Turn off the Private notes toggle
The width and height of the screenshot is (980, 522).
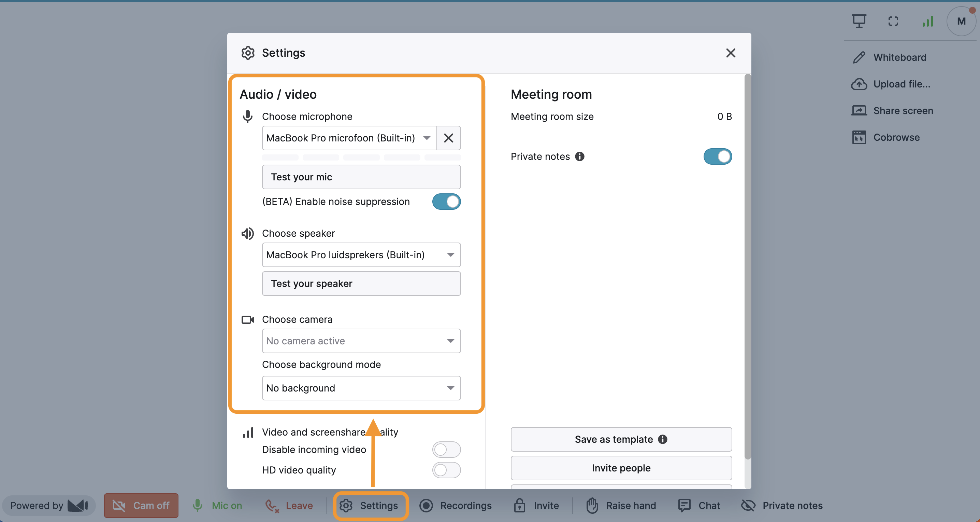point(717,156)
